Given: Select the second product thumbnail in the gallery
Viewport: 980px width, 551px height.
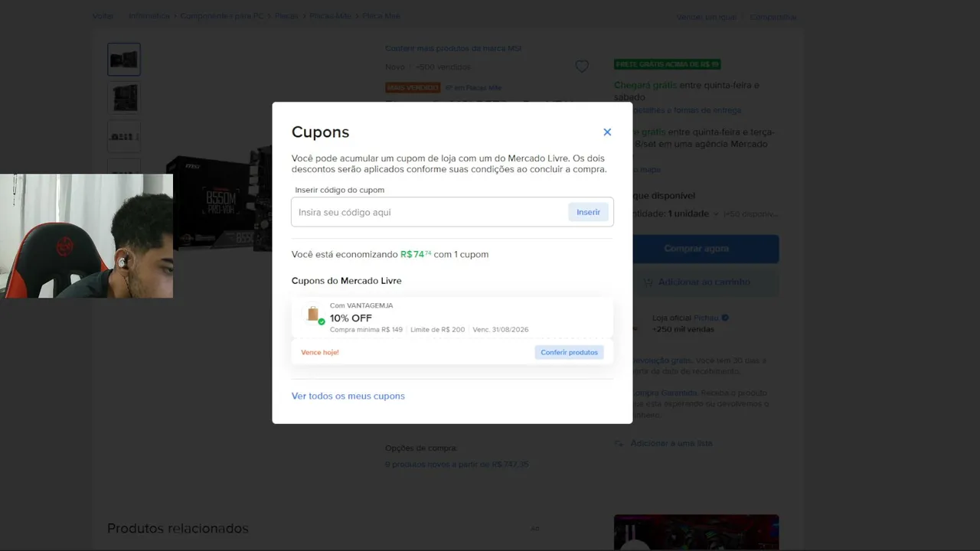Looking at the screenshot, I should tap(124, 98).
